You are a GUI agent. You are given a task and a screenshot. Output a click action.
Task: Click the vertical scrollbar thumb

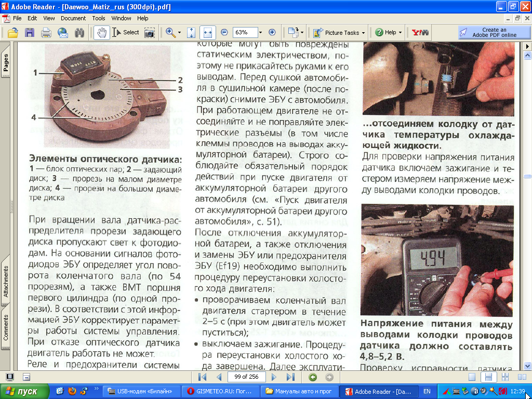click(527, 176)
